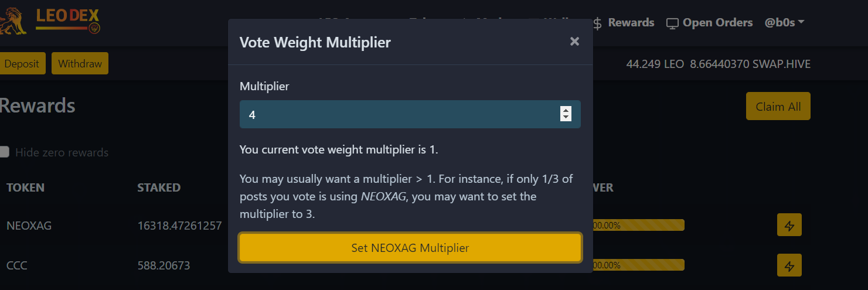
Task: Click the LEO and SWAP.HIVE balance text
Action: (x=719, y=64)
